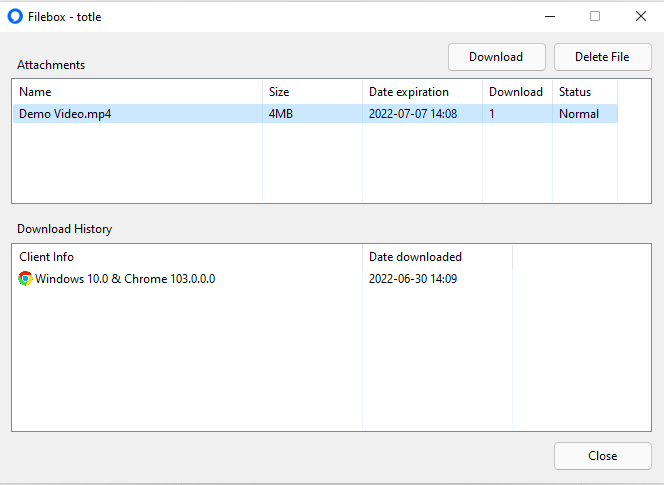Sort by Date expiration column header
Image resolution: width=664 pixels, height=485 pixels.
point(423,91)
